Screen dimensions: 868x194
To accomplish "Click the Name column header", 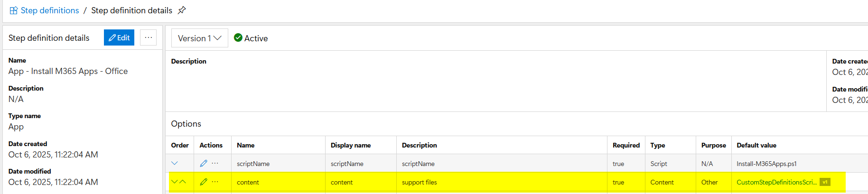I will (x=246, y=145).
